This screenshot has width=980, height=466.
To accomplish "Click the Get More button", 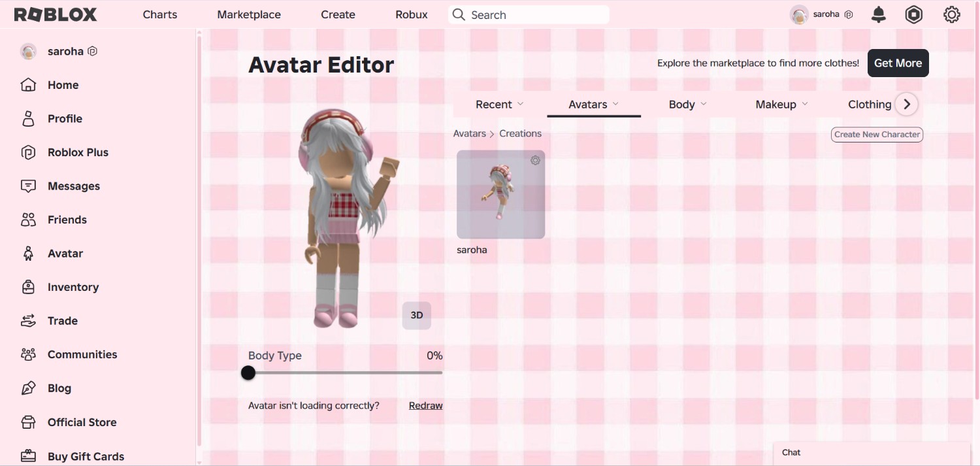I will pos(898,63).
